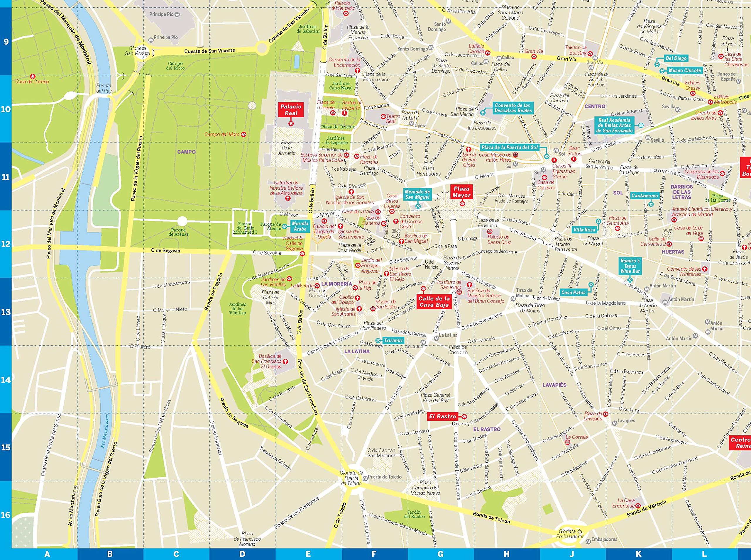Click the Mercado de San Miguel food icon
751x560 pixels.
click(x=418, y=206)
